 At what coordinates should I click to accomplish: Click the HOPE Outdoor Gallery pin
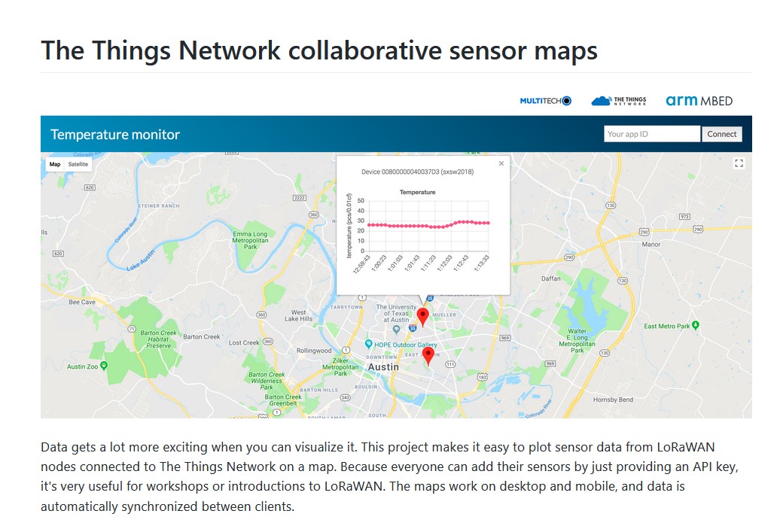point(368,345)
